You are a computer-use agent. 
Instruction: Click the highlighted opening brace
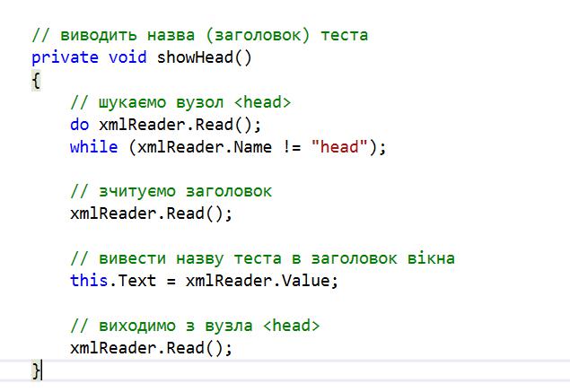(x=36, y=81)
